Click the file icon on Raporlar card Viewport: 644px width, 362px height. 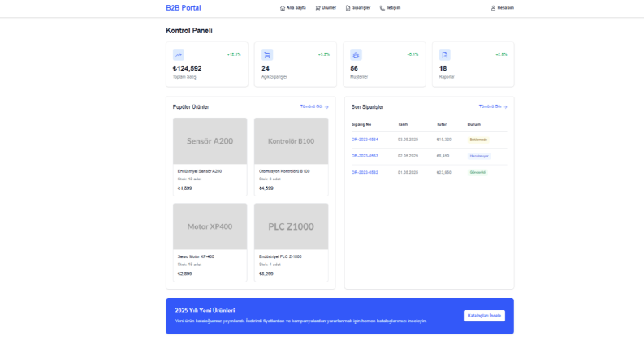coord(444,54)
